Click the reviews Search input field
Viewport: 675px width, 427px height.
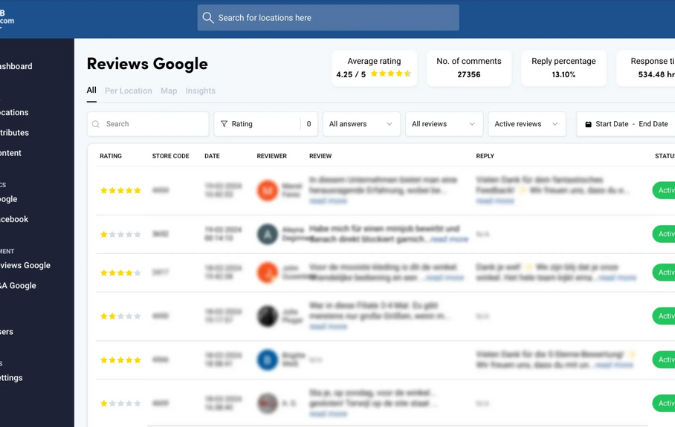pyautogui.click(x=148, y=124)
